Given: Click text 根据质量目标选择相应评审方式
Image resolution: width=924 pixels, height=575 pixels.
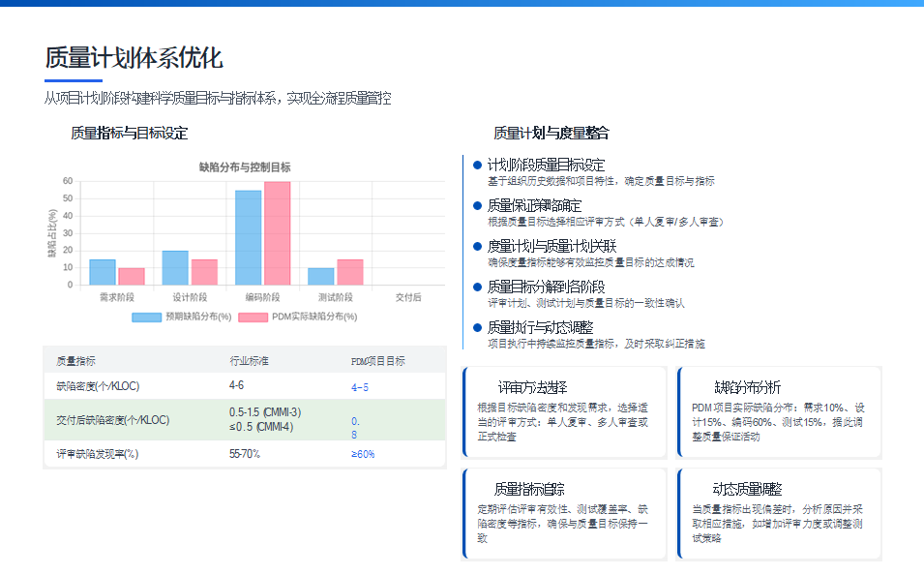Looking at the screenshot, I should (555, 222).
